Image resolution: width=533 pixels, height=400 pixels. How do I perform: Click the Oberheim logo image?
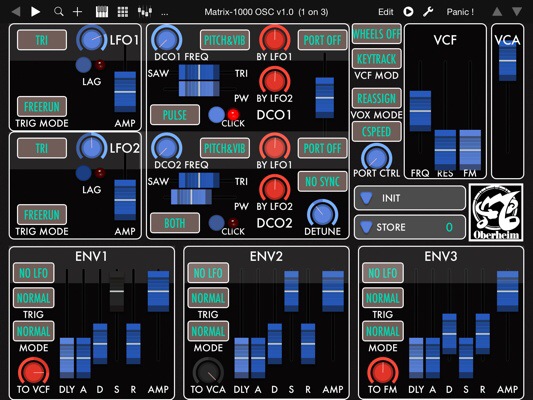tap(496, 212)
